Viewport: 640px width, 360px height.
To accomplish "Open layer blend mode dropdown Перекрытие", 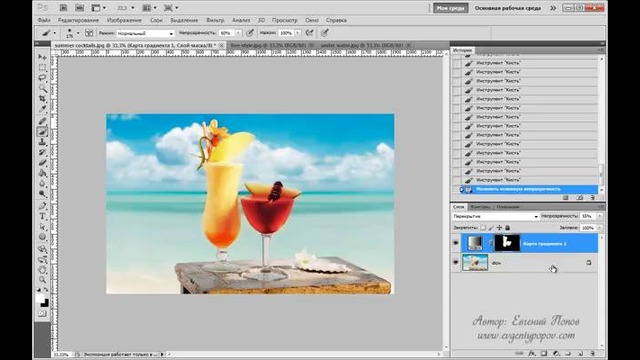I will (496, 216).
